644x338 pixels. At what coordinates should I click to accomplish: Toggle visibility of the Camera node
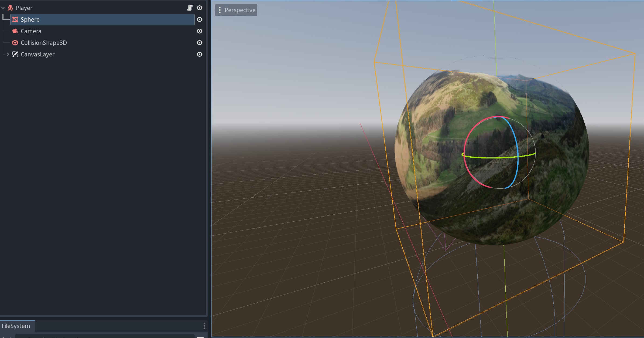point(200,31)
